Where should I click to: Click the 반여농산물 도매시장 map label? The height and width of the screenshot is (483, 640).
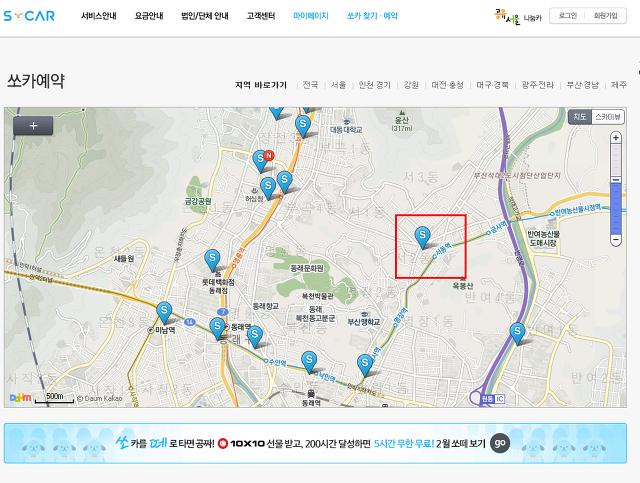point(543,238)
